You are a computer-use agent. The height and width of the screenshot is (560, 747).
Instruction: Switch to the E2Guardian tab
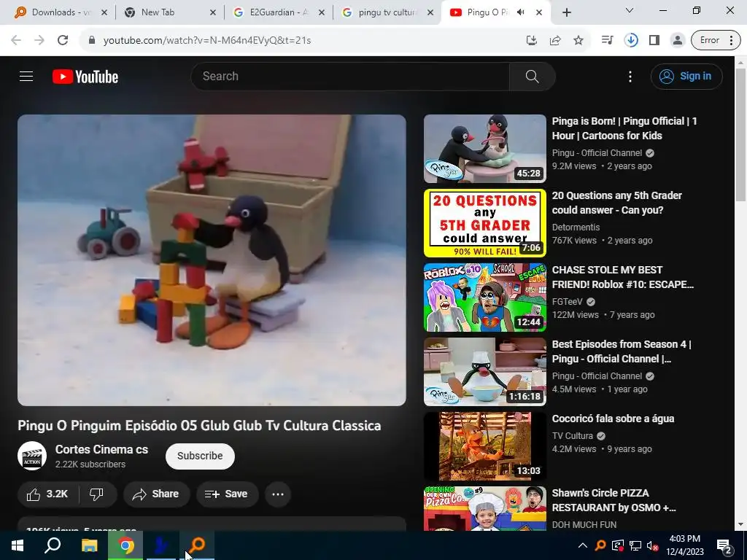[279, 12]
